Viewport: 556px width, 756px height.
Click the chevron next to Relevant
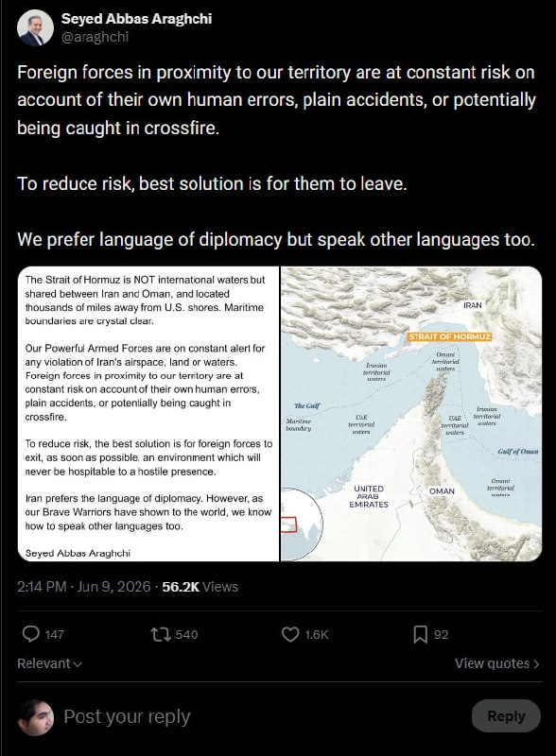(78, 664)
